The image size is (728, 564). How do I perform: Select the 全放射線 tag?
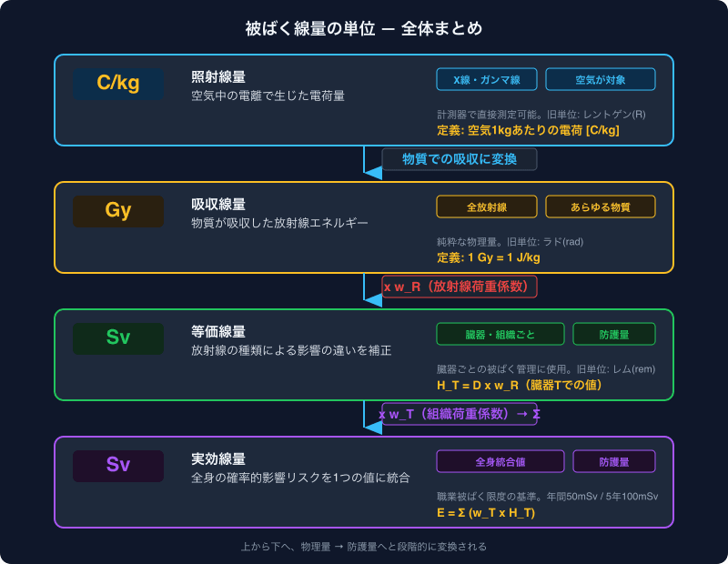point(487,206)
